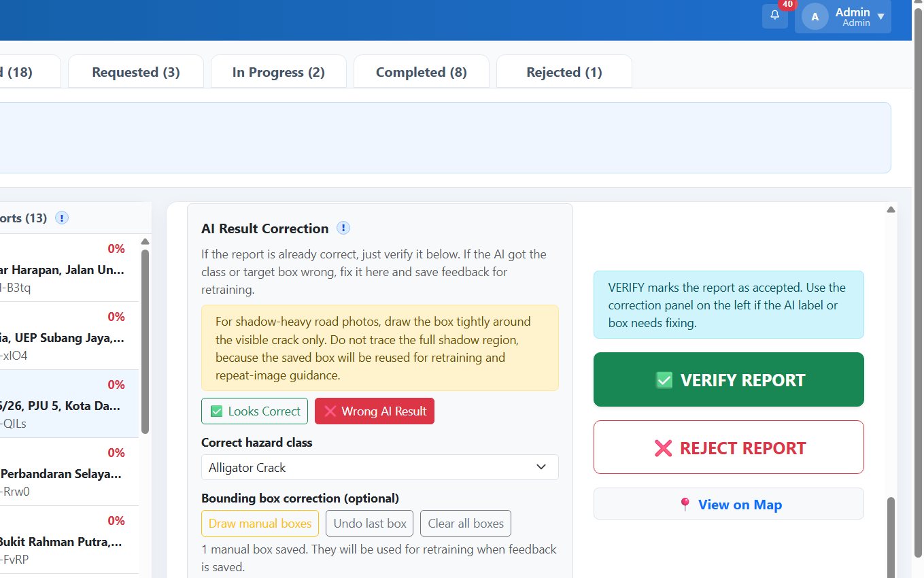Open the Completed (8) tab

[422, 71]
